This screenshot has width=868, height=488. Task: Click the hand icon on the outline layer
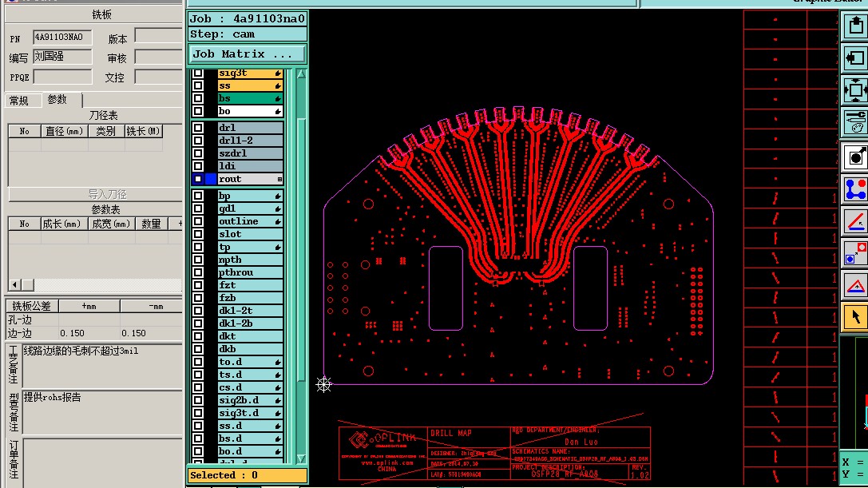click(x=278, y=221)
